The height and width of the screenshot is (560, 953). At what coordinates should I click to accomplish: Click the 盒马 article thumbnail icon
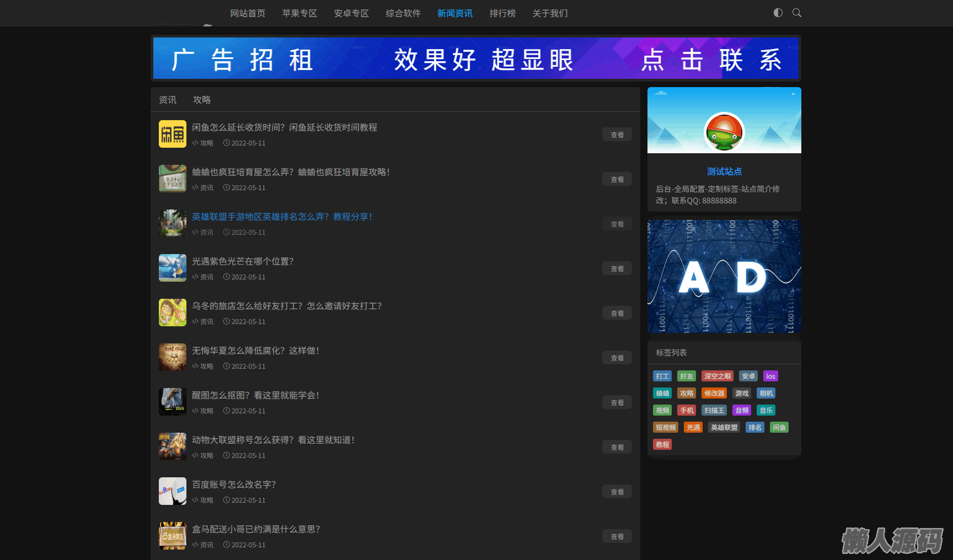pyautogui.click(x=173, y=536)
